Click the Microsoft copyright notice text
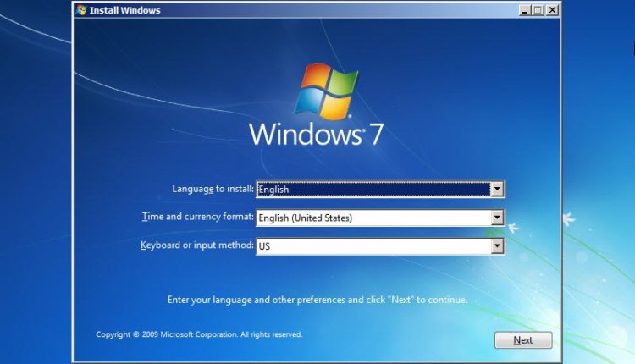The image size is (635, 364). point(199,334)
